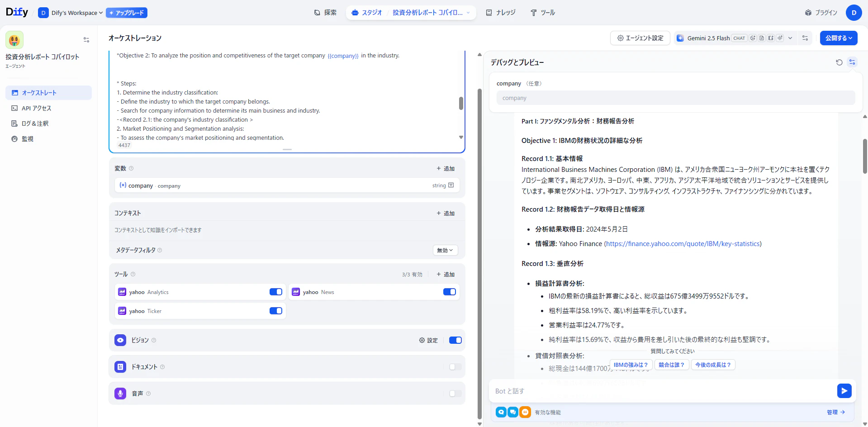Enable the 音声 toggle
This screenshot has width=868, height=427.
455,394
